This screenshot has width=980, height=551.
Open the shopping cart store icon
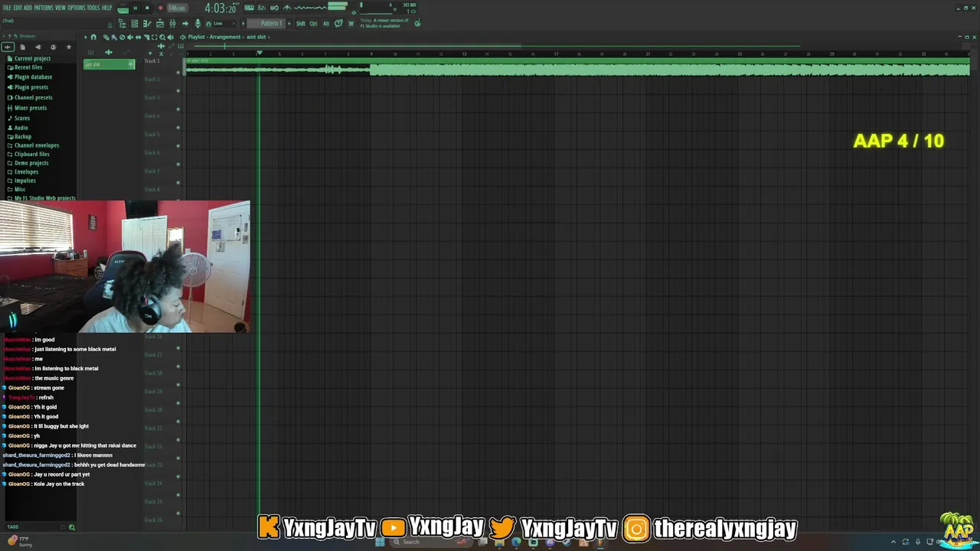click(x=351, y=24)
